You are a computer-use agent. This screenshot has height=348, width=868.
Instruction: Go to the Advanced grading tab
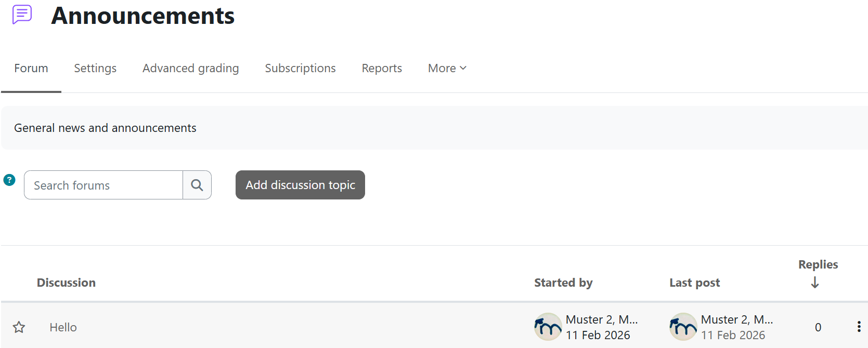point(191,69)
